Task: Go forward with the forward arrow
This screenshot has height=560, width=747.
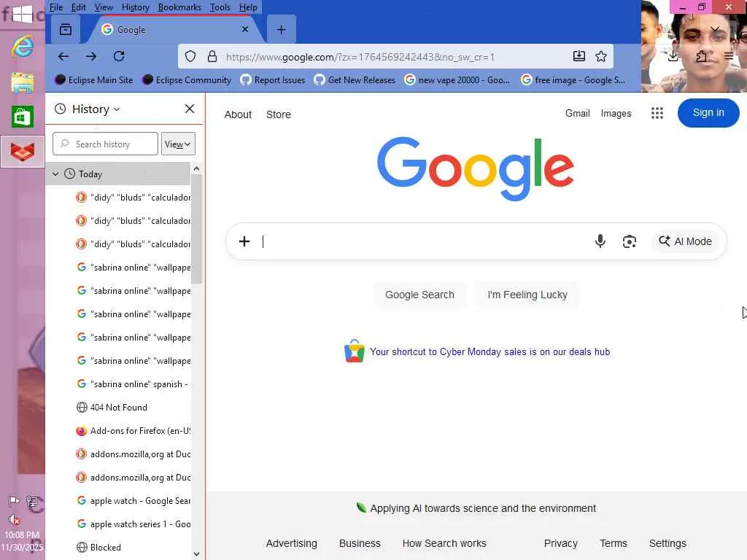Action: click(91, 57)
